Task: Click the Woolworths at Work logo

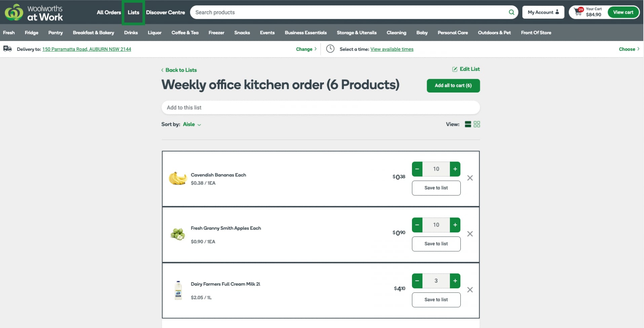Action: point(34,12)
